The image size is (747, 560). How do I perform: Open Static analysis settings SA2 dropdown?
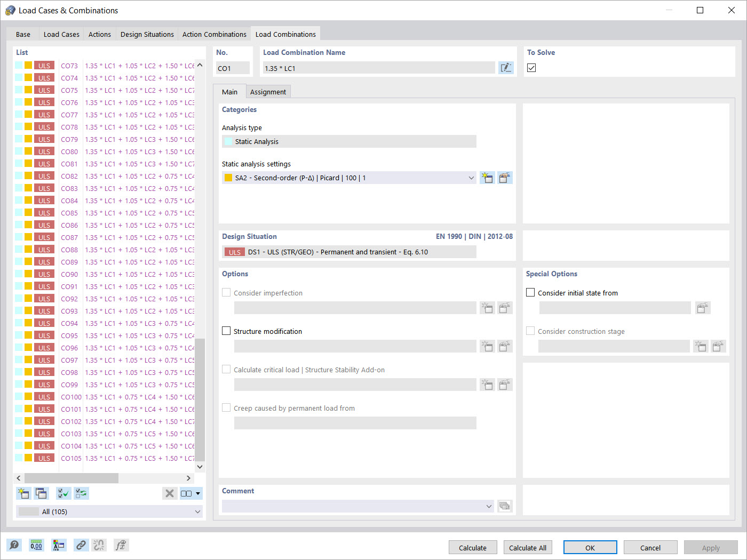pyautogui.click(x=349, y=178)
